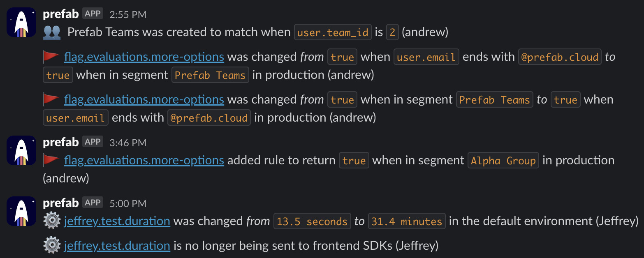Image resolution: width=644 pixels, height=258 pixels.
Task: Open the 3:46 PM message timestamp
Action: point(128,143)
